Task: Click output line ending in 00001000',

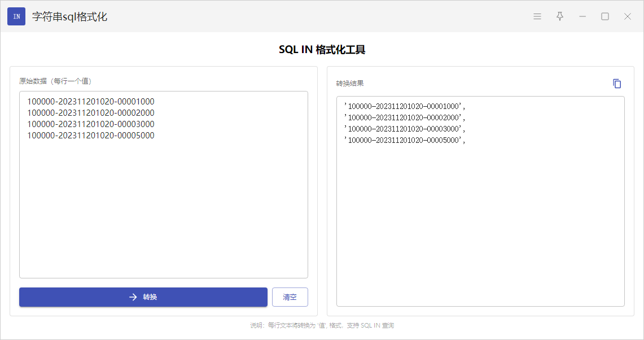Action: [x=405, y=106]
